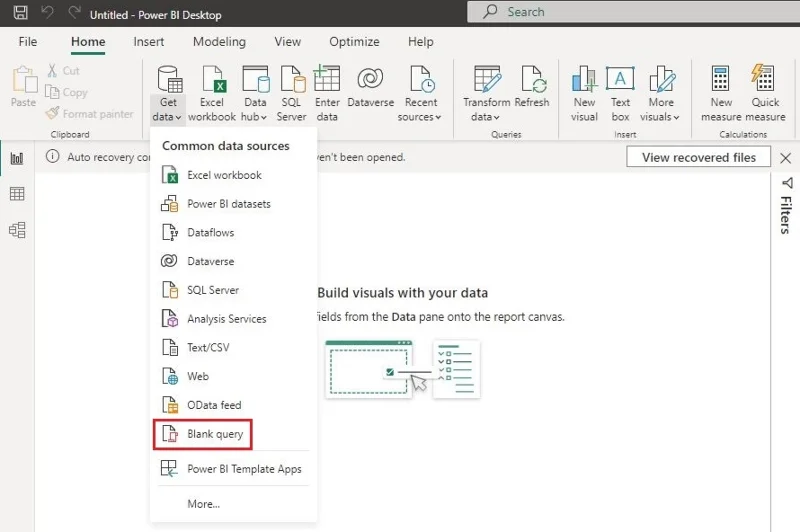Click the Copy command
The image size is (800, 532).
coord(66,92)
